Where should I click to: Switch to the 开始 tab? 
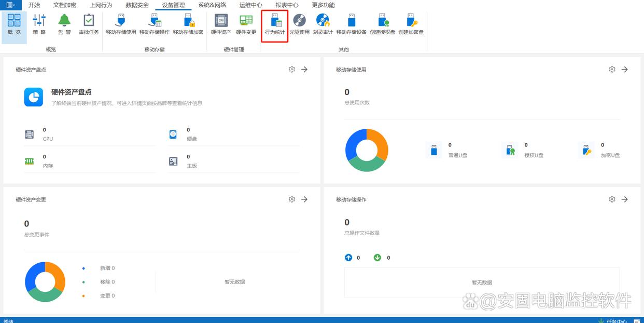tap(34, 5)
